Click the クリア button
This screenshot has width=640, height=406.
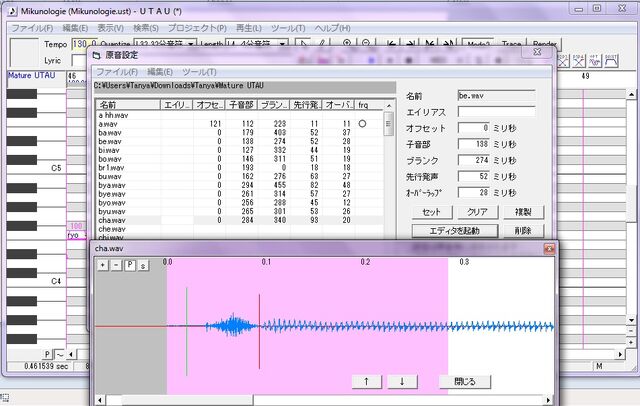[x=478, y=212]
